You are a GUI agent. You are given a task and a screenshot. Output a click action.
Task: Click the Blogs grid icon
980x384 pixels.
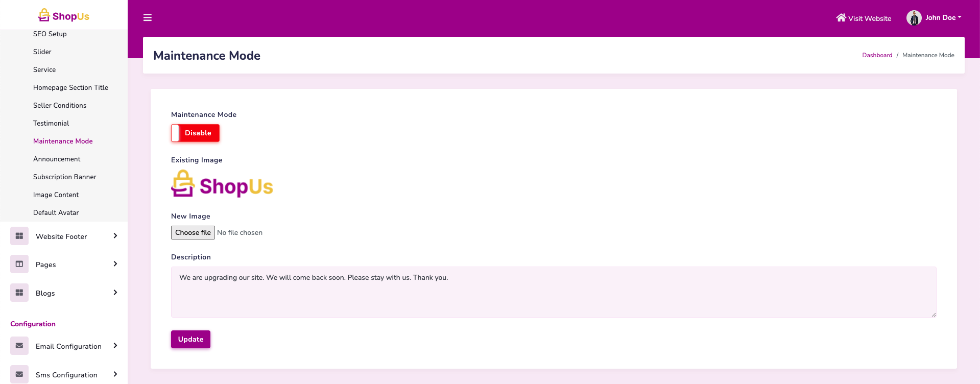click(x=19, y=293)
